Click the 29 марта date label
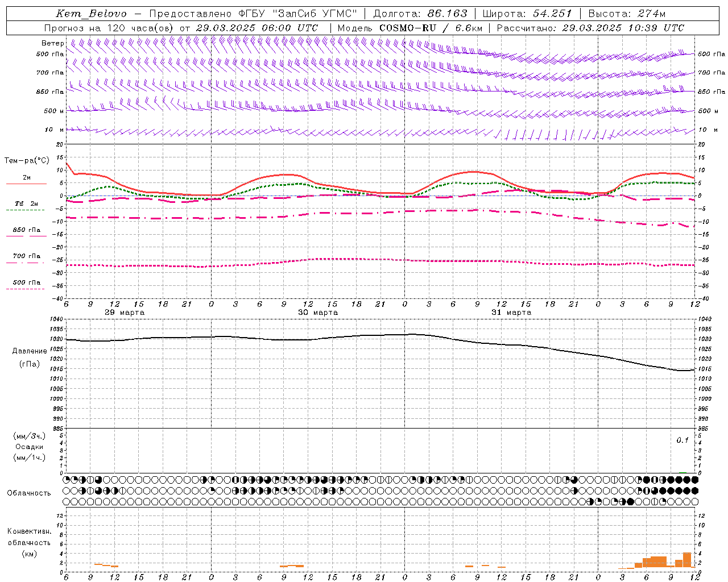 [x=125, y=313]
